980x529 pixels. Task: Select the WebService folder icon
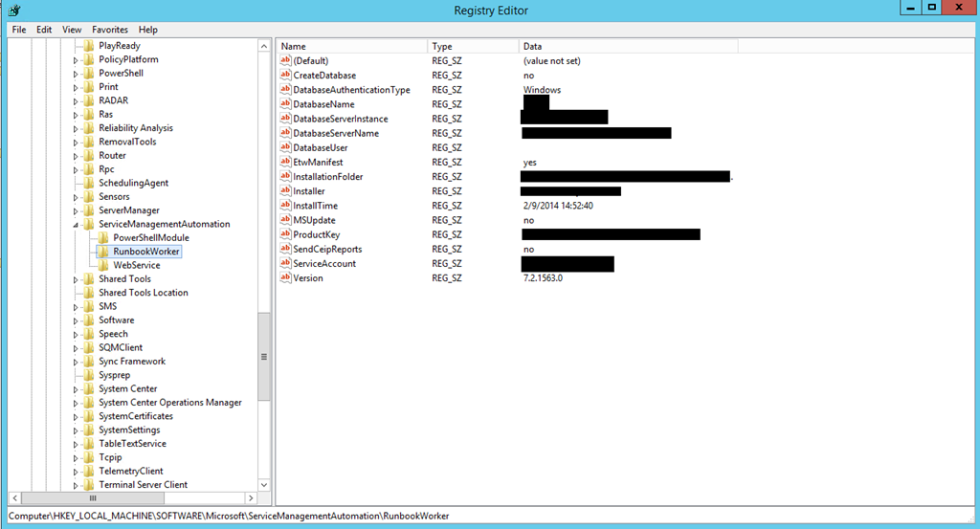[x=103, y=265]
